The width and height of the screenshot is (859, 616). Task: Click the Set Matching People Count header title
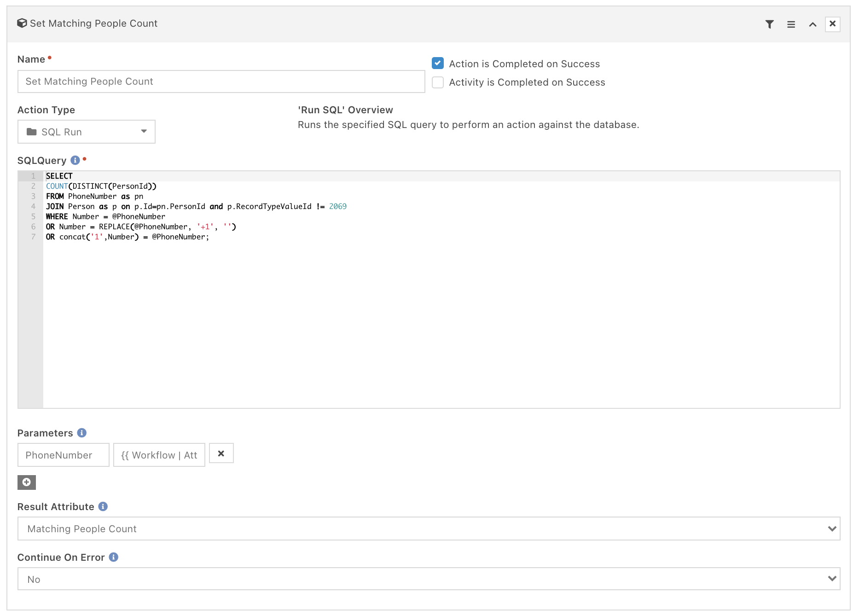pos(93,23)
